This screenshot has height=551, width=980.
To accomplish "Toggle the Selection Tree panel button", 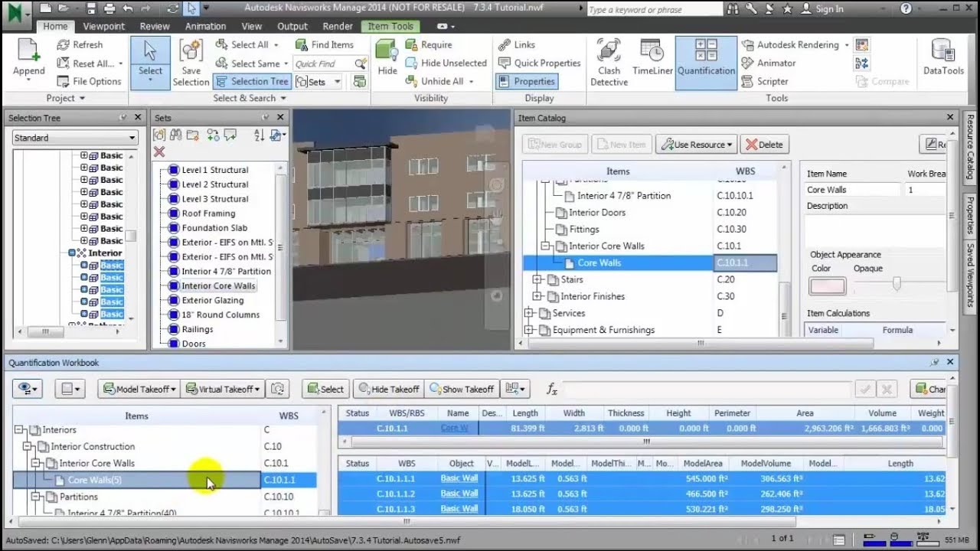I will [251, 82].
